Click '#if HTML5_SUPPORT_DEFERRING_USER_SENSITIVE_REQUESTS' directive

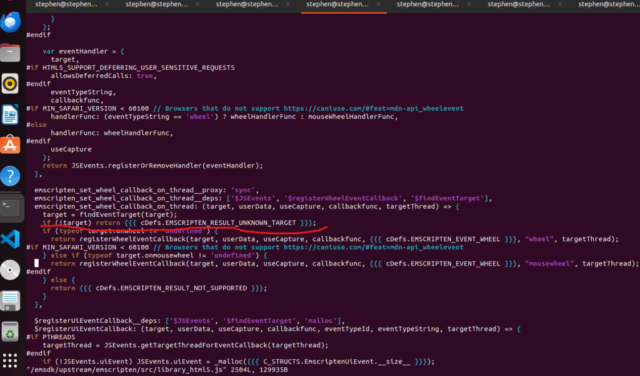pos(131,68)
